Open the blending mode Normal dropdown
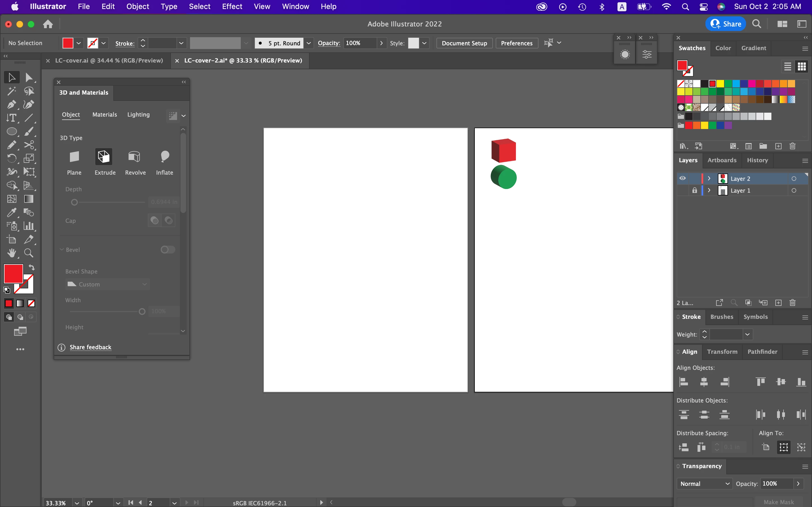This screenshot has width=812, height=507. (x=704, y=484)
